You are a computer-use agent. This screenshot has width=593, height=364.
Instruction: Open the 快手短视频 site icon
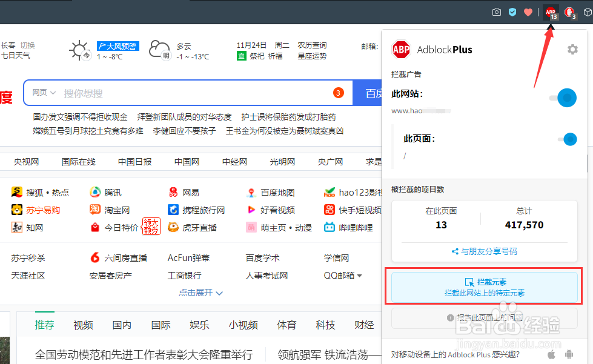point(330,210)
